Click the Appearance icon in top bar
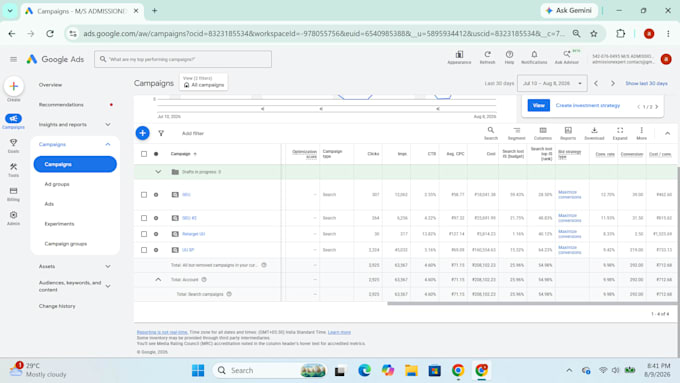This screenshot has width=680, height=383. pyautogui.click(x=459, y=55)
